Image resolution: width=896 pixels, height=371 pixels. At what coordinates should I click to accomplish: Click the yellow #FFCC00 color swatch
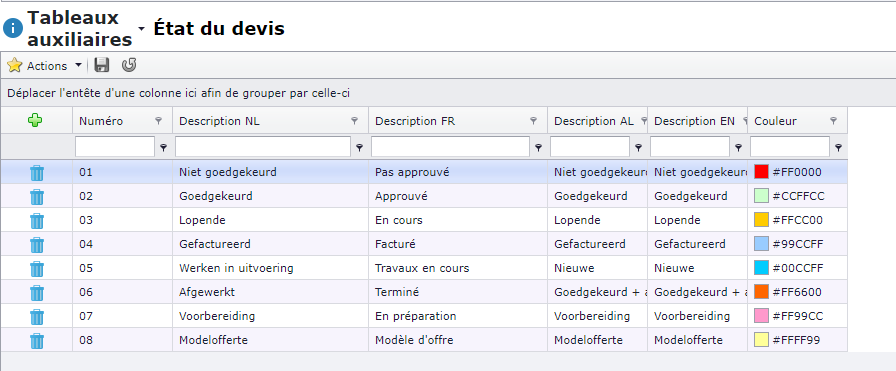(x=761, y=220)
